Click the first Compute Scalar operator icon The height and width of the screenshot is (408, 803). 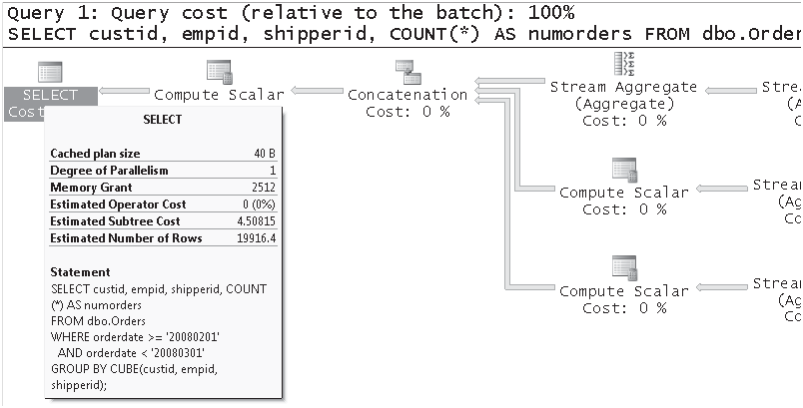220,72
